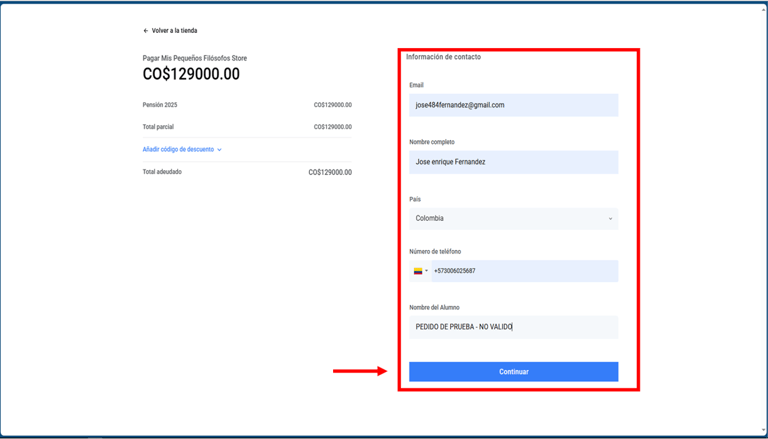Click the Número de teléfono field

tap(525, 271)
